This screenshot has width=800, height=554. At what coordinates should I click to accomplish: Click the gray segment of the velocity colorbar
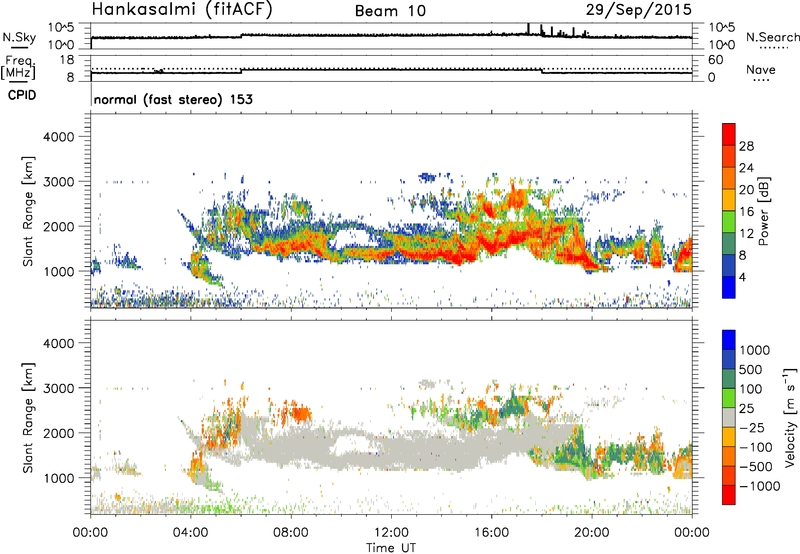click(x=729, y=417)
